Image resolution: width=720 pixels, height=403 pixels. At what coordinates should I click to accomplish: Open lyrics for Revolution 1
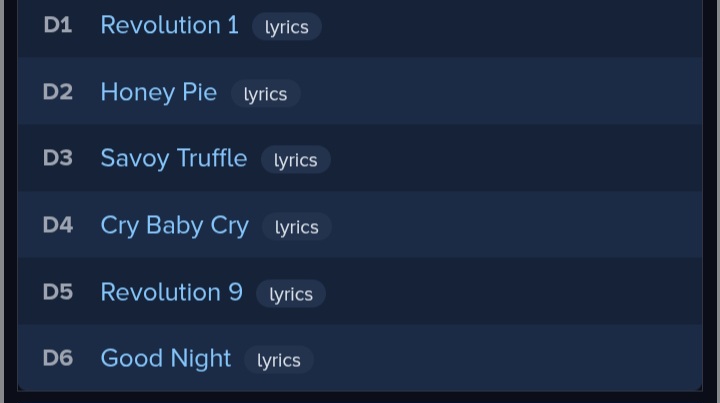pos(287,27)
